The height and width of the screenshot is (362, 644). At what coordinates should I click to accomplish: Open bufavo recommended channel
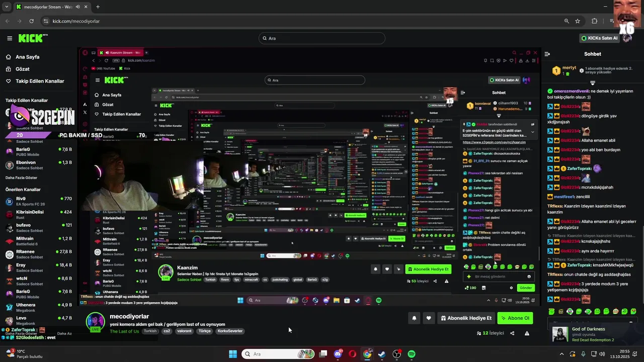(38, 228)
